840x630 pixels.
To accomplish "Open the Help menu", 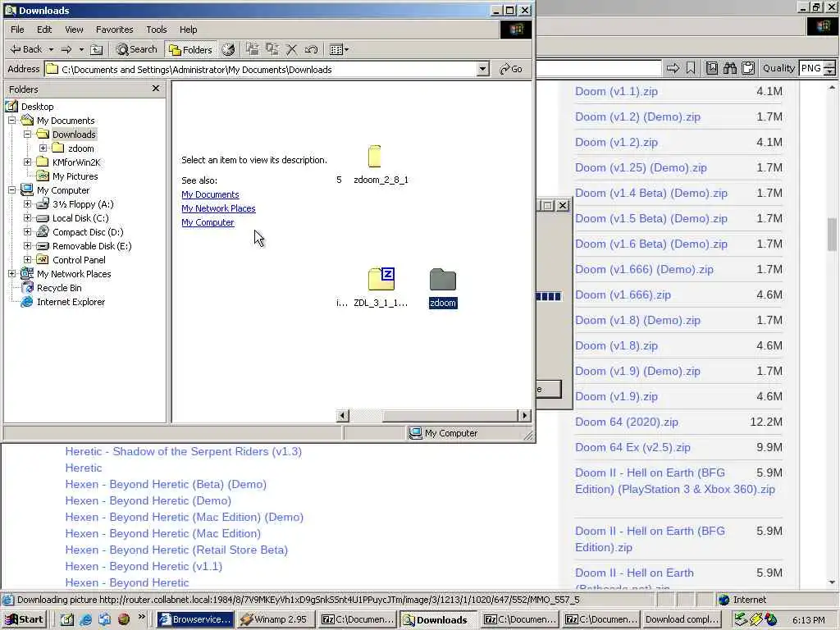I will coord(188,30).
